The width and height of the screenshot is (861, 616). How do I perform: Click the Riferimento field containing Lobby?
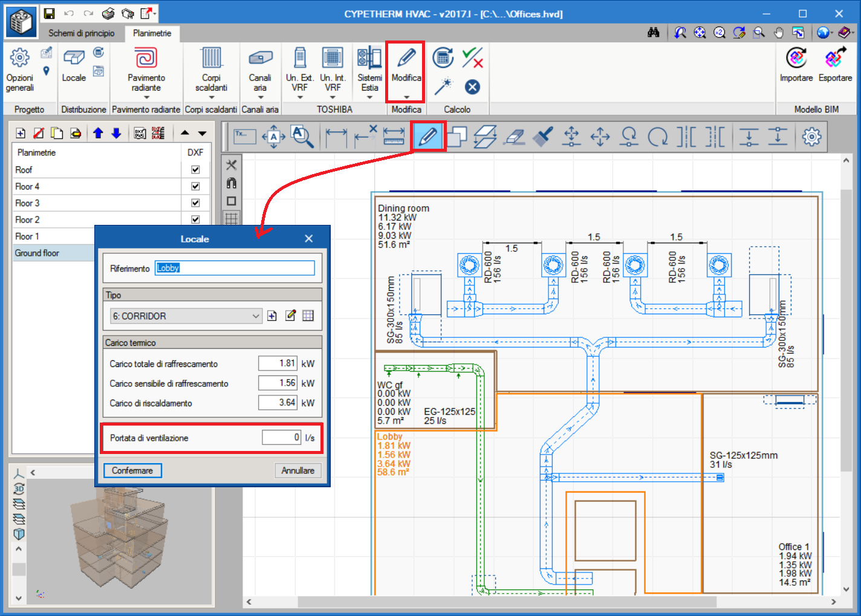[x=235, y=268]
